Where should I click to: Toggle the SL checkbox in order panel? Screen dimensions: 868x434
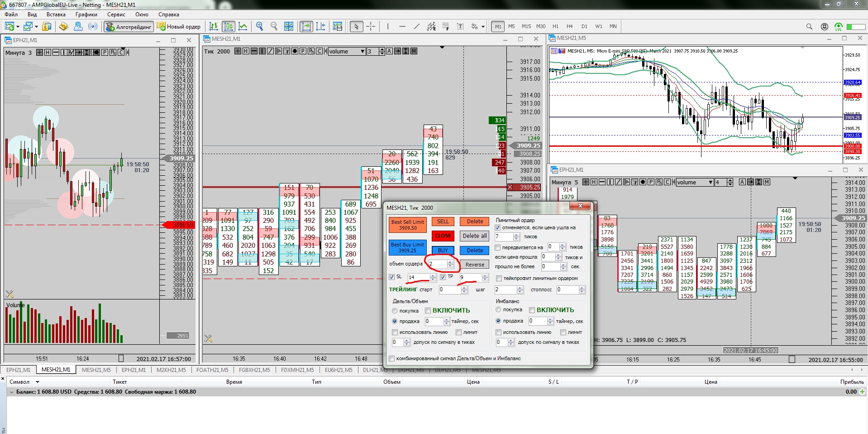[392, 277]
